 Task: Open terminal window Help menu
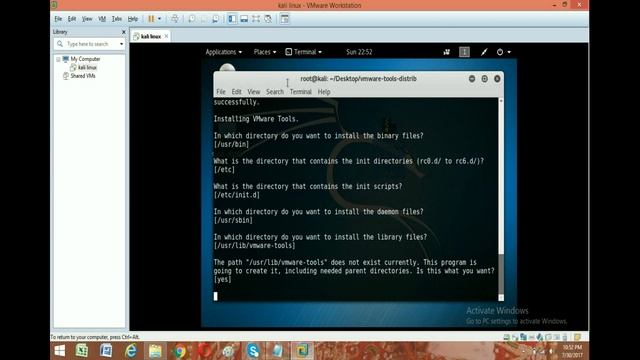pos(324,92)
